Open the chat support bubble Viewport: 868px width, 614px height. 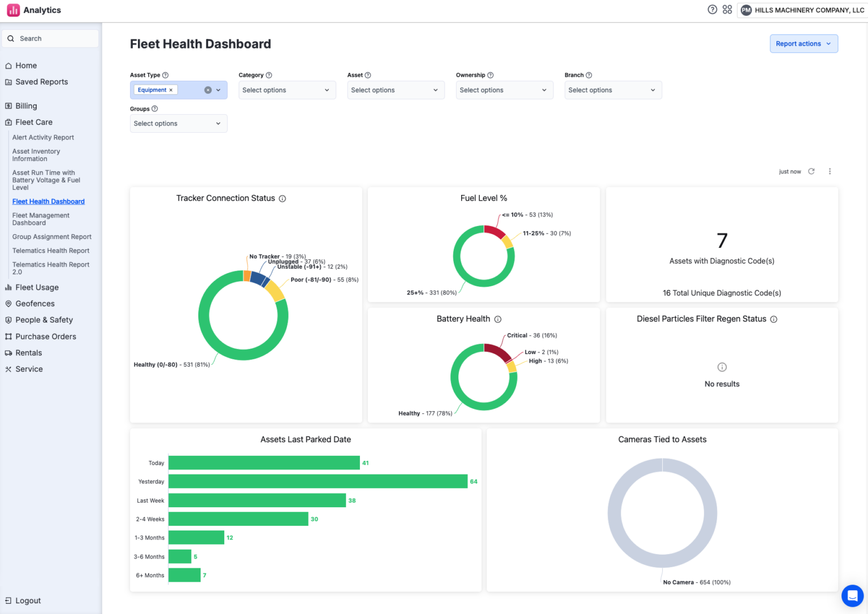pos(852,595)
